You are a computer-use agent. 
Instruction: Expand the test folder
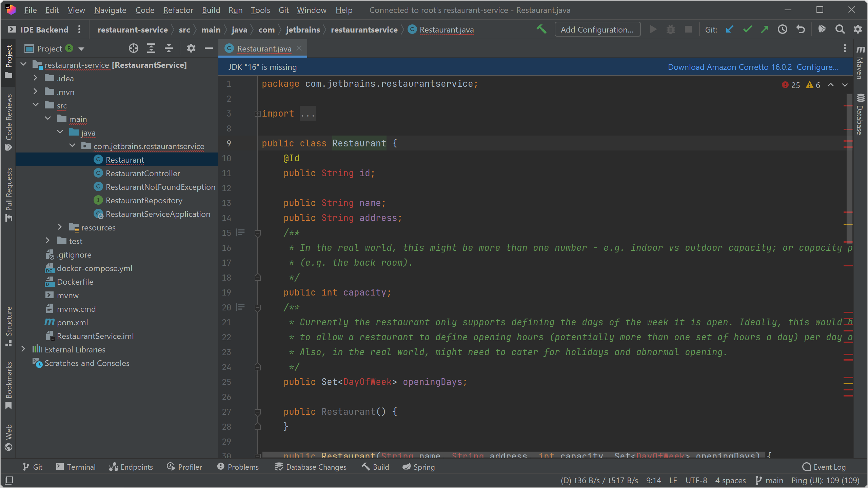pos(48,241)
